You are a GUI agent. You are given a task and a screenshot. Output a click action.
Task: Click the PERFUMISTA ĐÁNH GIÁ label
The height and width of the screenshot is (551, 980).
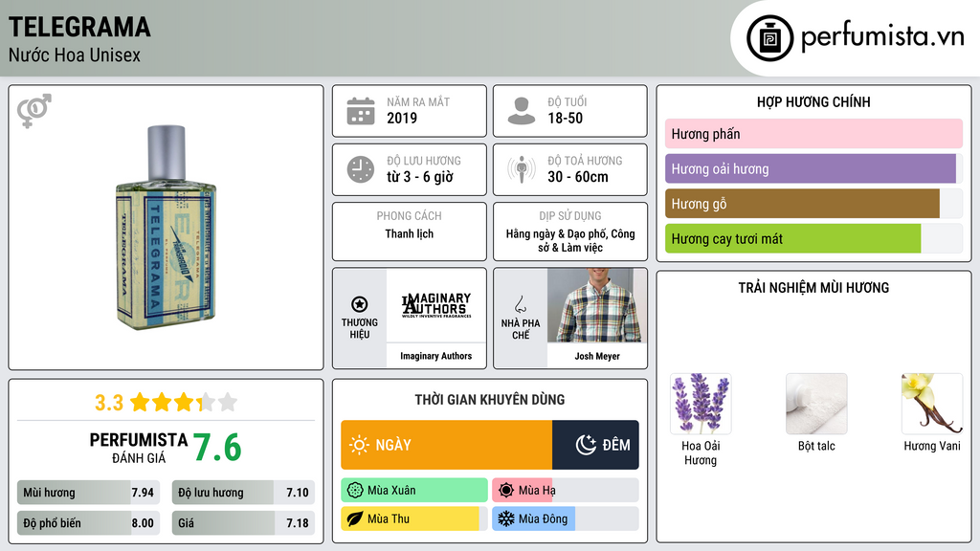coord(139,449)
